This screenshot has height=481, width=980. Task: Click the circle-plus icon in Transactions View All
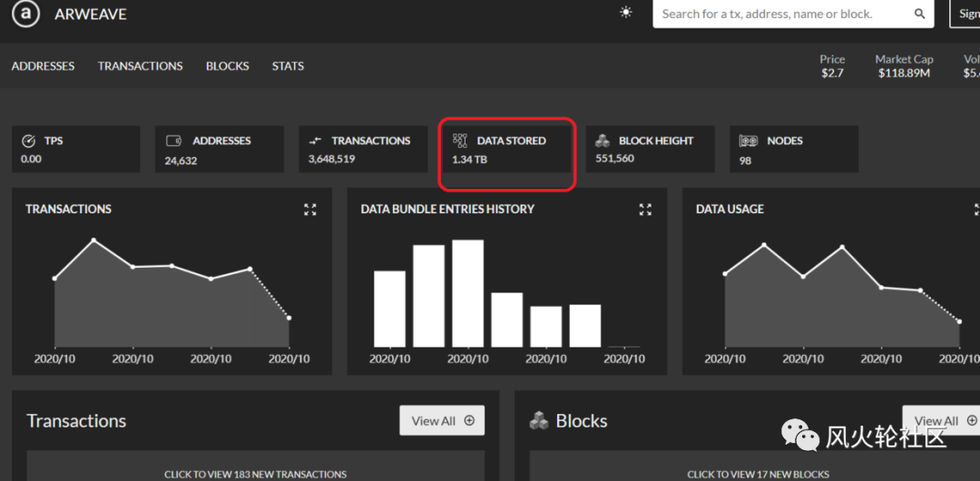[469, 420]
